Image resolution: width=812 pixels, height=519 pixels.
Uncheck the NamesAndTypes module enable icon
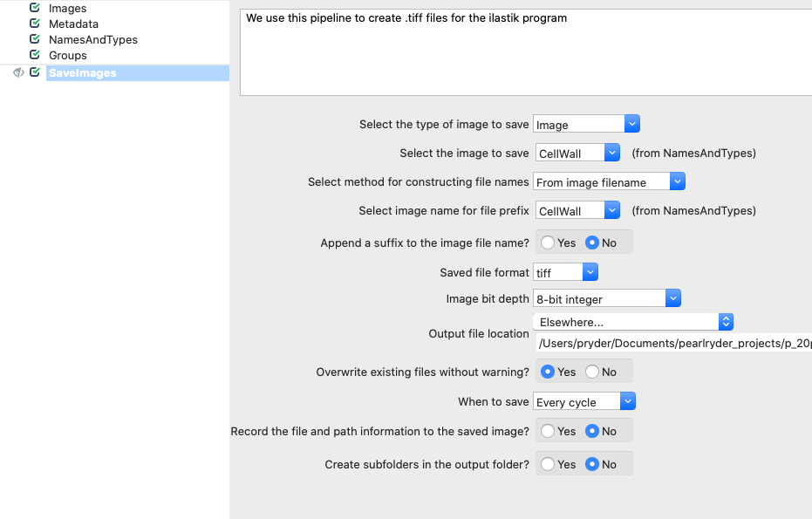pos(33,39)
